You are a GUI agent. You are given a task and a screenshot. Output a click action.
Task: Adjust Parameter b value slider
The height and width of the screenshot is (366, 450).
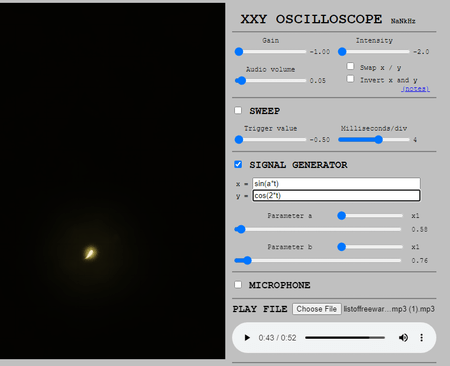click(318, 261)
